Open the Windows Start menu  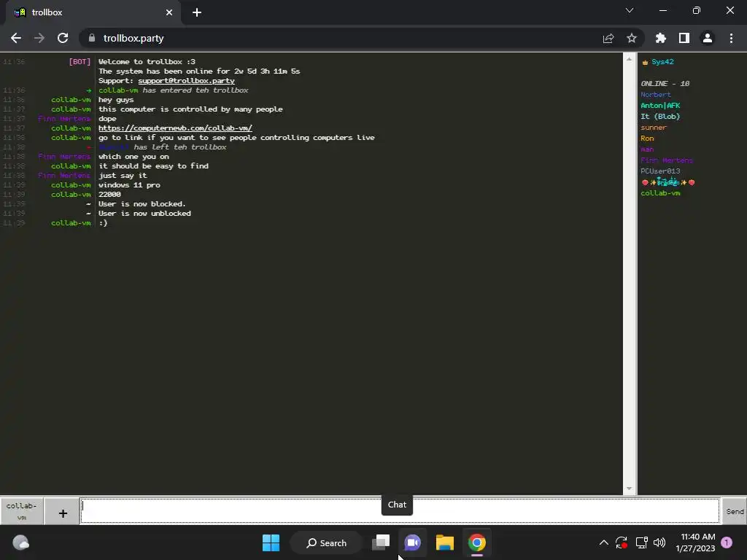(x=271, y=542)
